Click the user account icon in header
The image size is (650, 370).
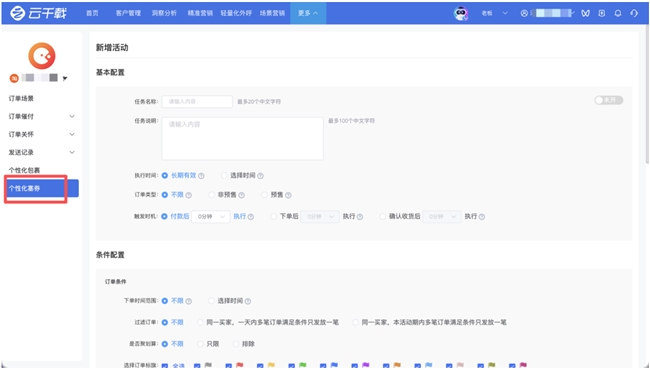point(524,13)
